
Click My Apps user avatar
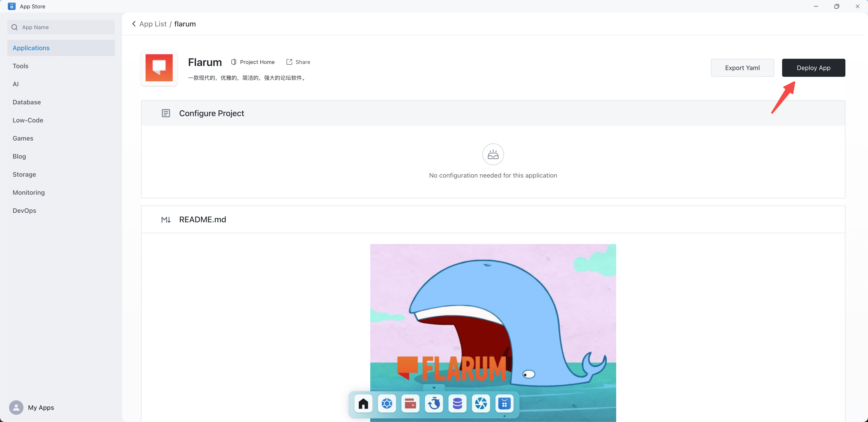pos(16,407)
